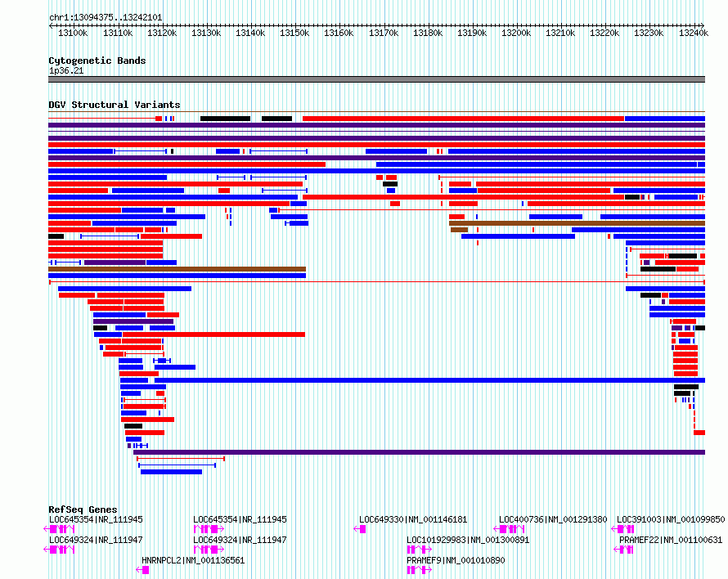Screen dimensions: 728x579
Task: Click the LOC400736|NM_001291380 gene label
Action: click(x=553, y=519)
